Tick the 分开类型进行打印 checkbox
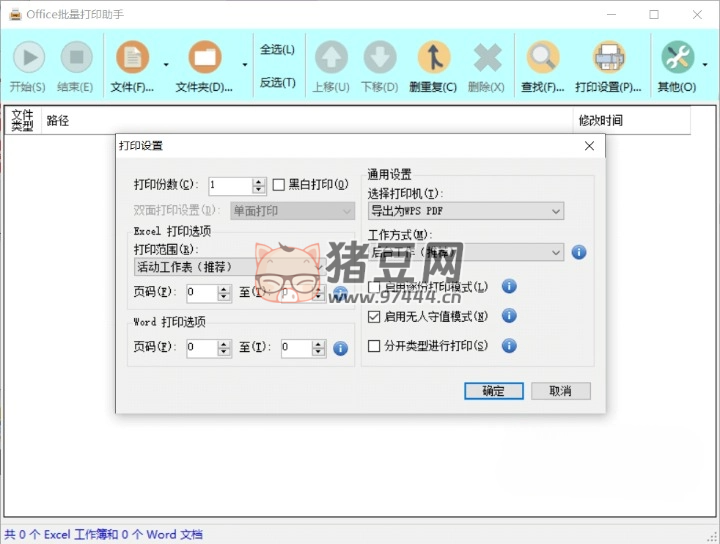720x544 pixels. point(375,347)
